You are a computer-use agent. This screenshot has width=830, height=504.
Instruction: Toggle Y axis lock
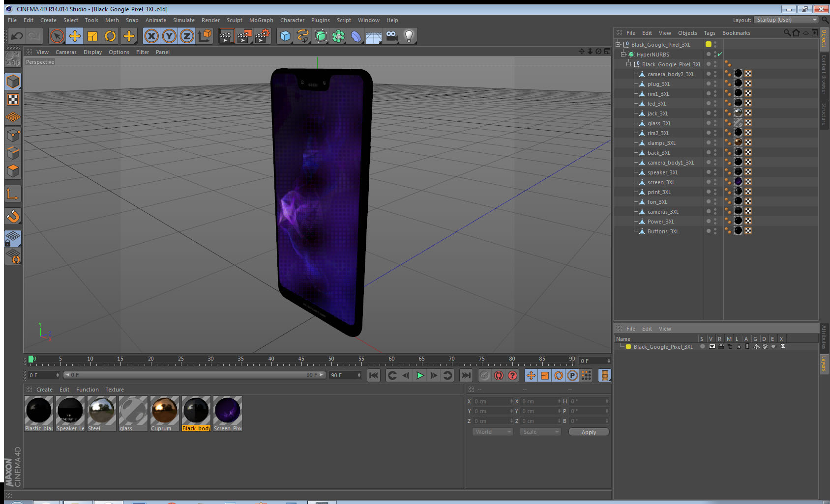(169, 36)
